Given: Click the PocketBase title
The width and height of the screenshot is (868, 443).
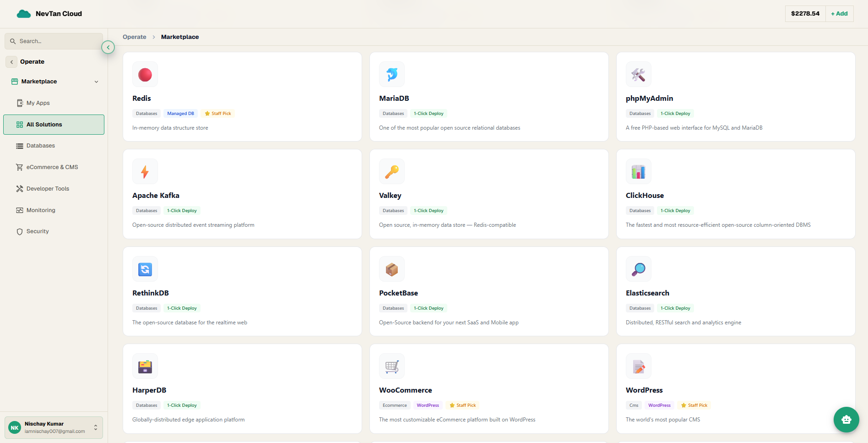Looking at the screenshot, I should [x=398, y=293].
